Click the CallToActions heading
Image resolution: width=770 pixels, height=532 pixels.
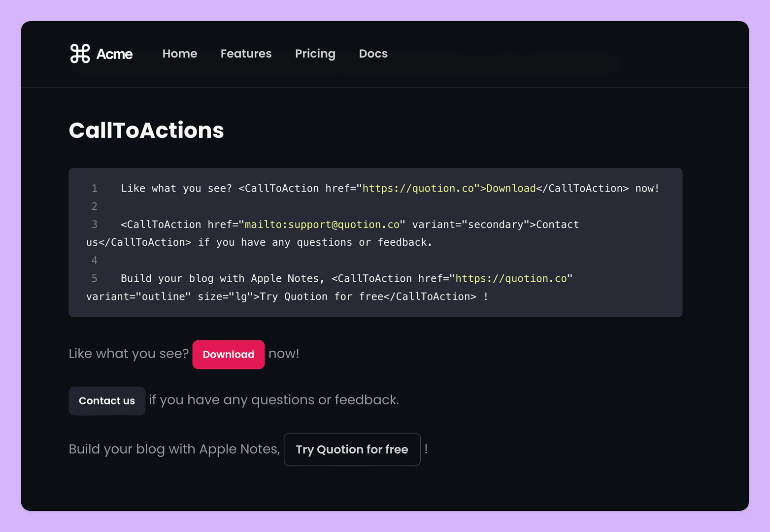point(146,131)
